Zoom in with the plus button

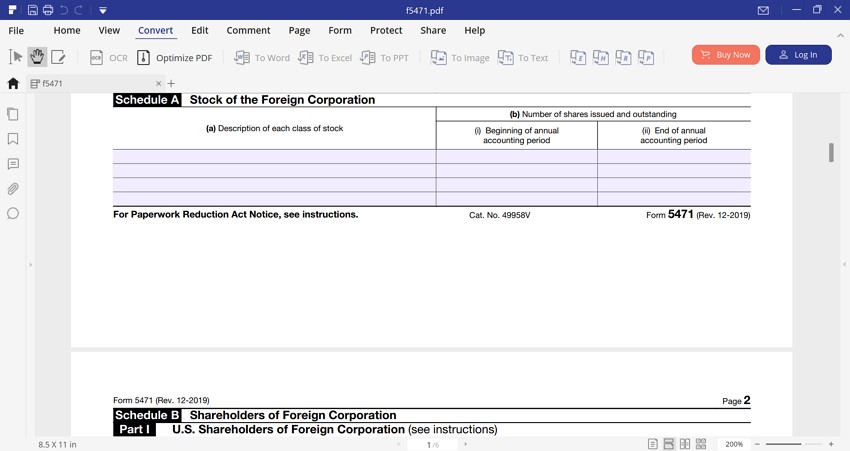point(831,444)
